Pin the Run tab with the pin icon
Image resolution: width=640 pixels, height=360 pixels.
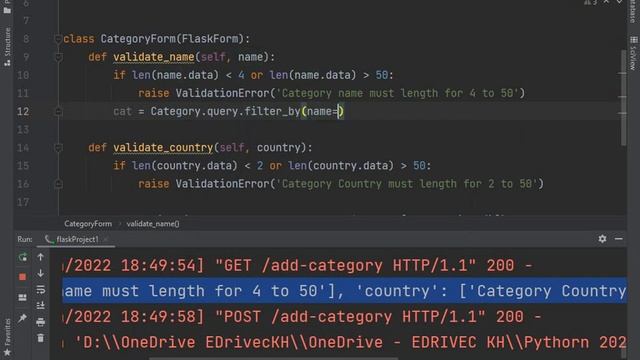pos(22,318)
